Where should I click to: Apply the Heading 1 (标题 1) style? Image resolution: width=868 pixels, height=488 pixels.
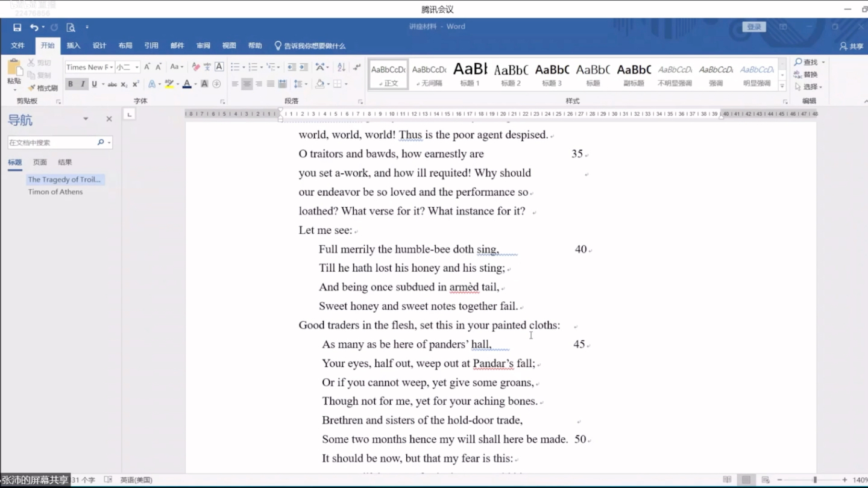pos(470,74)
